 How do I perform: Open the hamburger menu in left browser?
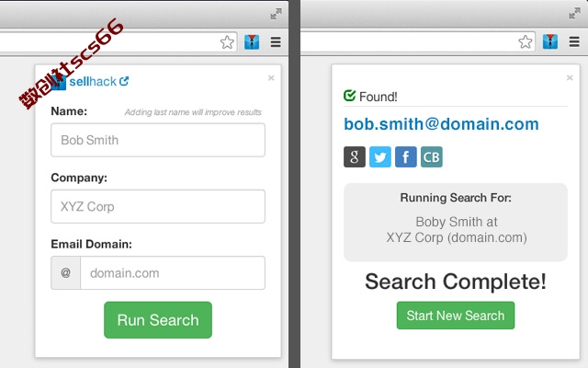tap(276, 42)
